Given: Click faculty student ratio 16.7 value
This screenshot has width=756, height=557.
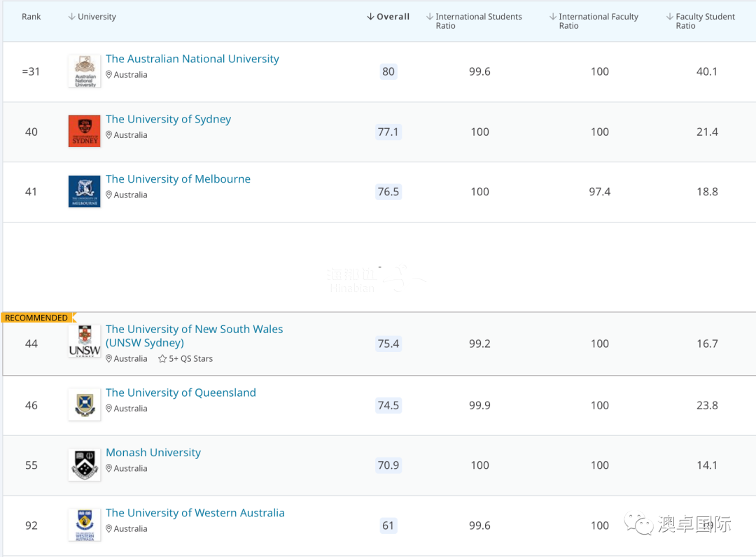Looking at the screenshot, I should point(707,344).
